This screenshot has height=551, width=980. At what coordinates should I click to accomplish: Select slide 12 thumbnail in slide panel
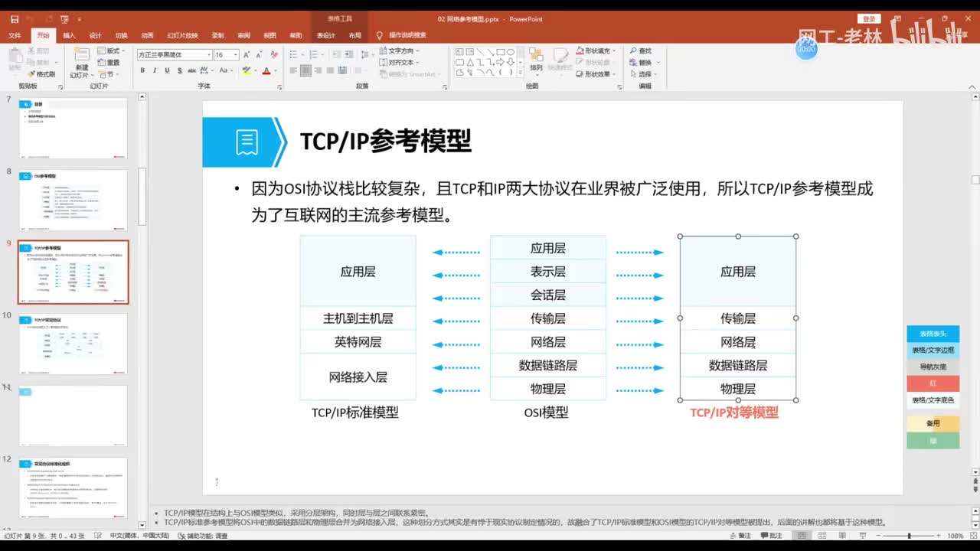tap(73, 488)
